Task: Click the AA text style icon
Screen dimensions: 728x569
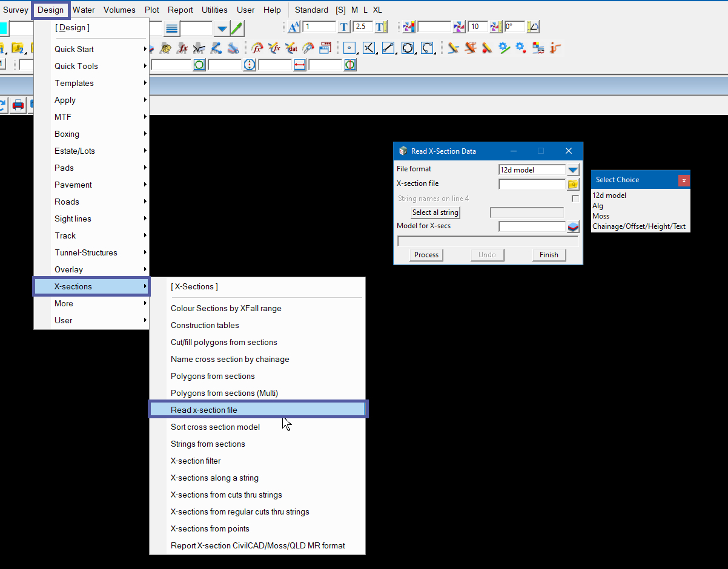Action: pos(294,27)
